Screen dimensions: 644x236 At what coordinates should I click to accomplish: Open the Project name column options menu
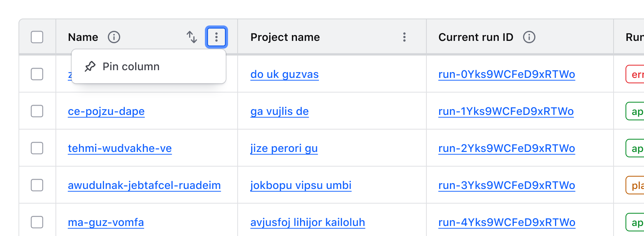[x=404, y=37]
